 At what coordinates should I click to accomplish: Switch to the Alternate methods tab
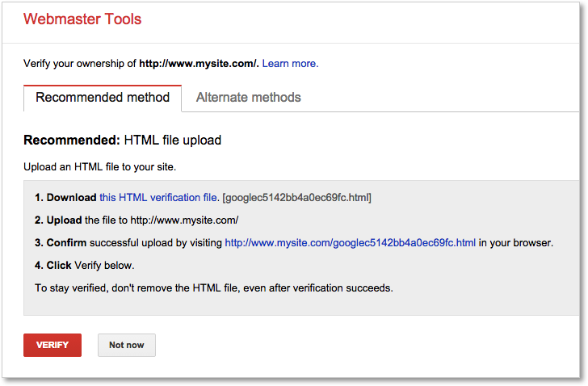pos(248,98)
